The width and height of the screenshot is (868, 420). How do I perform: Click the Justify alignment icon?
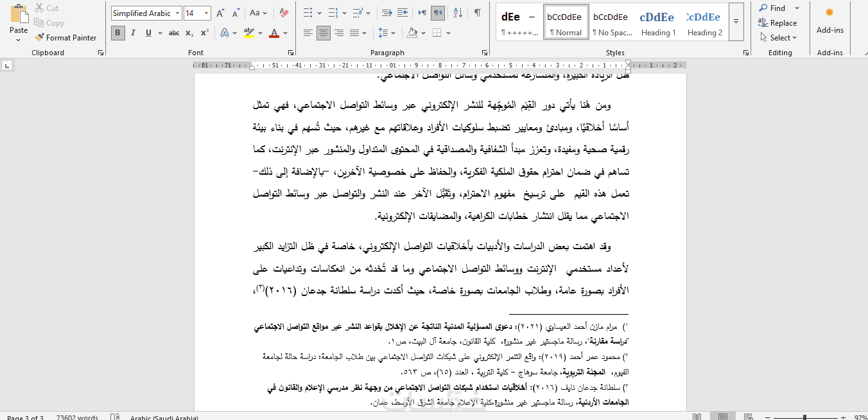(354, 33)
